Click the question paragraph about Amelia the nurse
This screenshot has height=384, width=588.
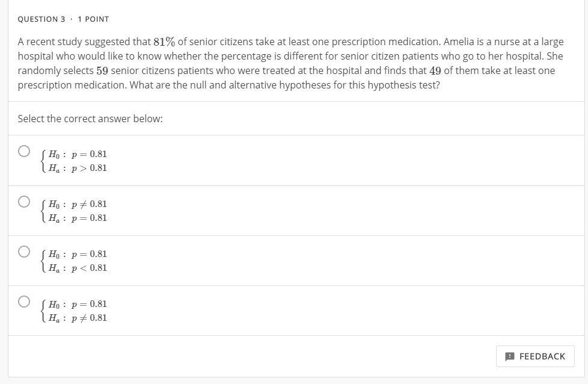pos(289,64)
